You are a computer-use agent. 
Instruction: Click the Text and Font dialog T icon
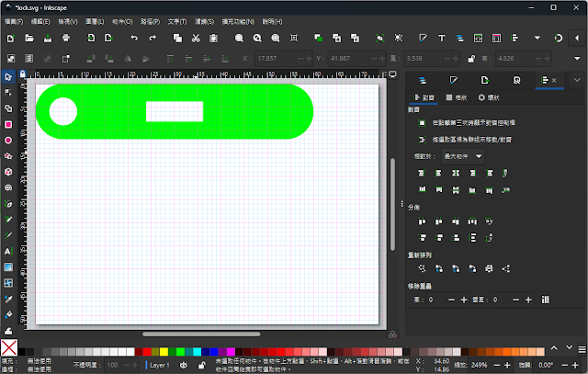coord(441,39)
